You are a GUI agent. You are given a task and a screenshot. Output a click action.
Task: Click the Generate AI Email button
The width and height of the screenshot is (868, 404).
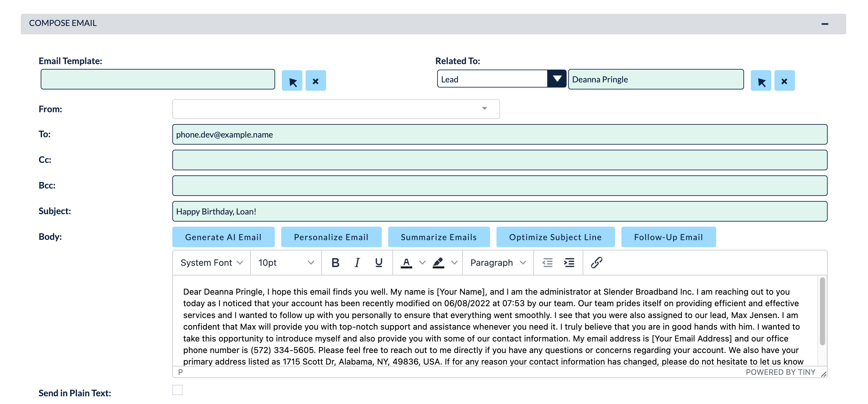223,237
